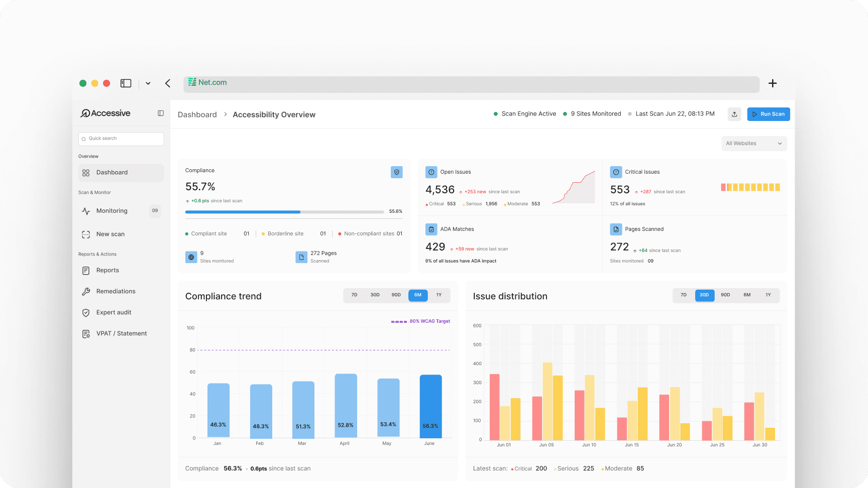Click the New scan frame icon
This screenshot has width=868, height=488.
point(86,234)
